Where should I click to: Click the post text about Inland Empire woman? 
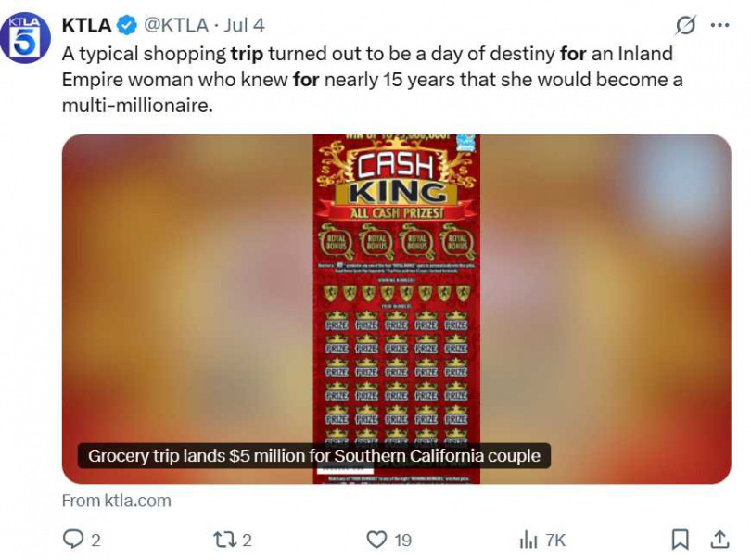(371, 80)
